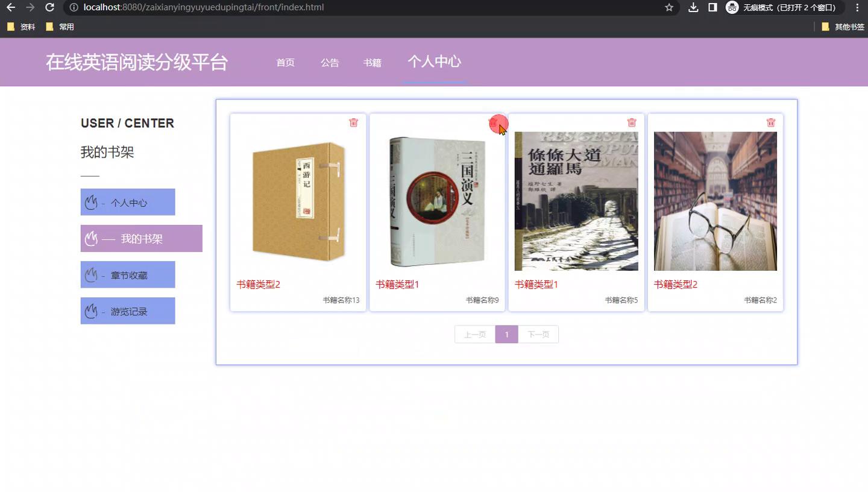Open 章节收藏 sidebar entry
The image size is (868, 492).
128,274
